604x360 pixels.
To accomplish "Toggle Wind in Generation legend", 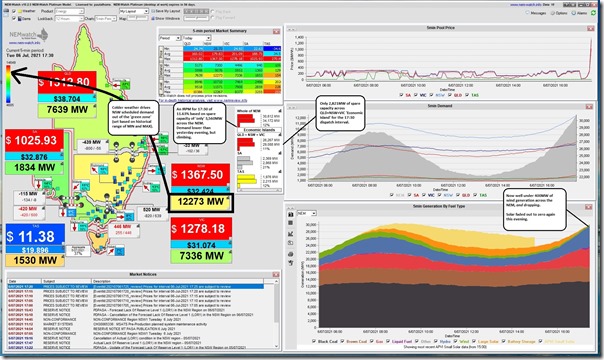I will pos(456,341).
